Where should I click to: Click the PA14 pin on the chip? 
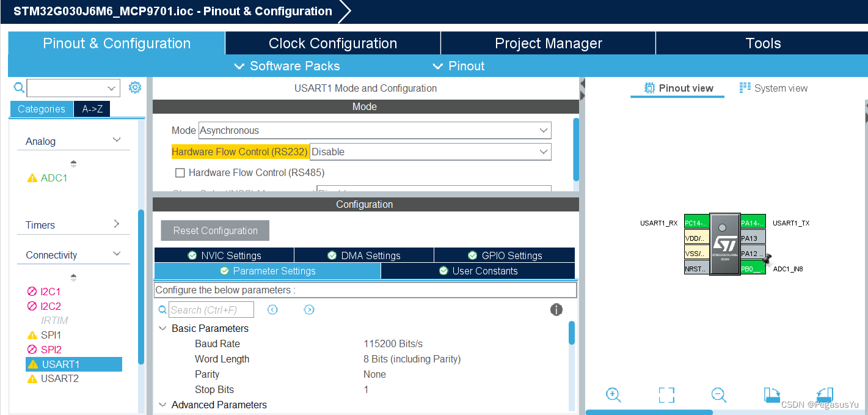pyautogui.click(x=753, y=223)
